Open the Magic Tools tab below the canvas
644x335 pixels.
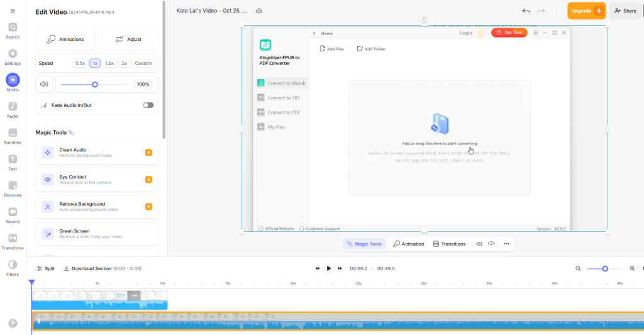click(x=364, y=244)
